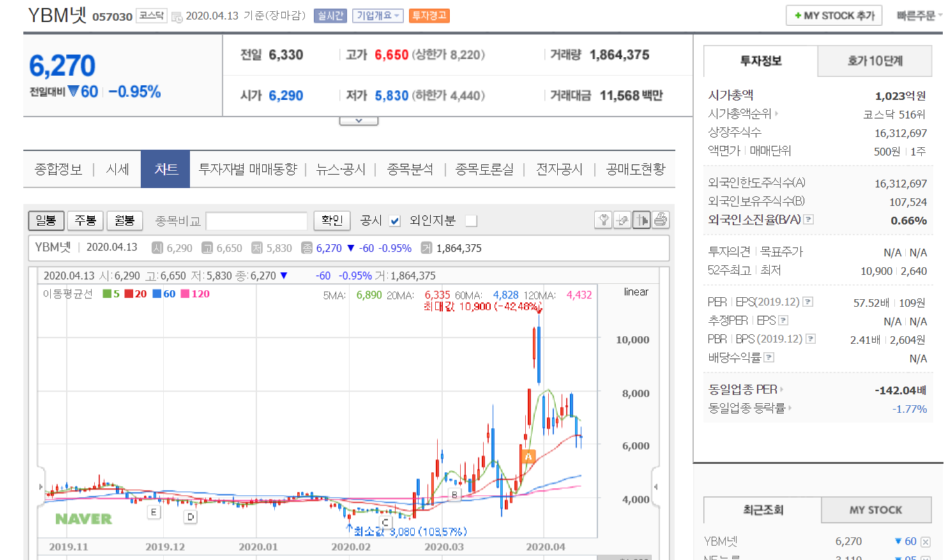The width and height of the screenshot is (947, 560).
Task: Click the 확인 compare button
Action: (332, 220)
